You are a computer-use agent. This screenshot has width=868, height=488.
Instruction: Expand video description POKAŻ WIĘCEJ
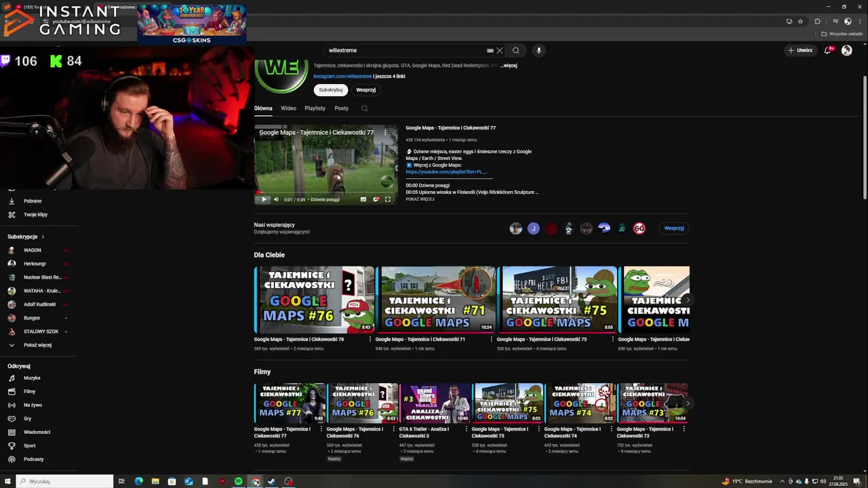(420, 199)
